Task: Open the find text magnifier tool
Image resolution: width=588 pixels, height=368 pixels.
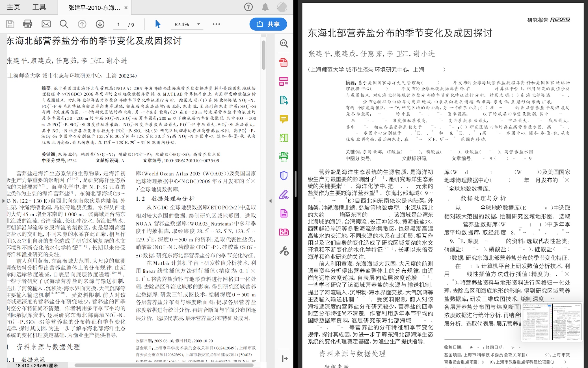Action: pyautogui.click(x=64, y=24)
